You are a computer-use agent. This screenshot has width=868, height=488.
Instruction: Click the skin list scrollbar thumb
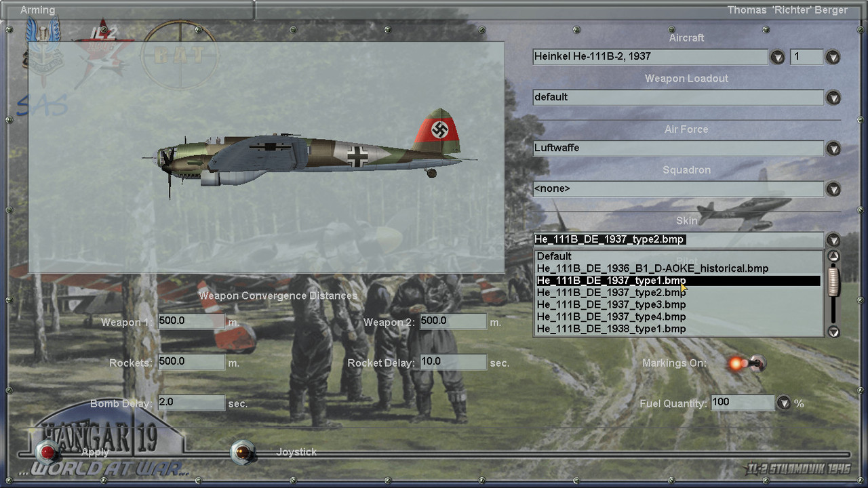(833, 280)
